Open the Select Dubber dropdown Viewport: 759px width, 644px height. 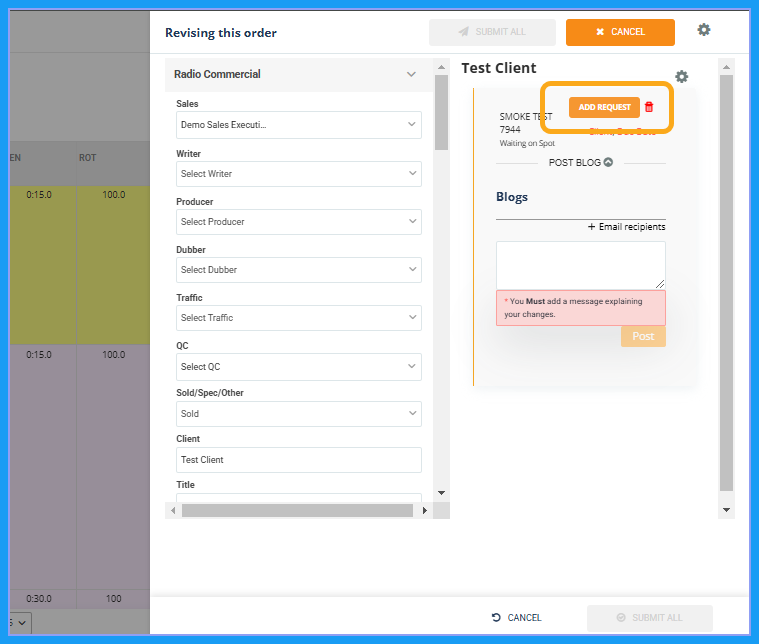(x=298, y=270)
